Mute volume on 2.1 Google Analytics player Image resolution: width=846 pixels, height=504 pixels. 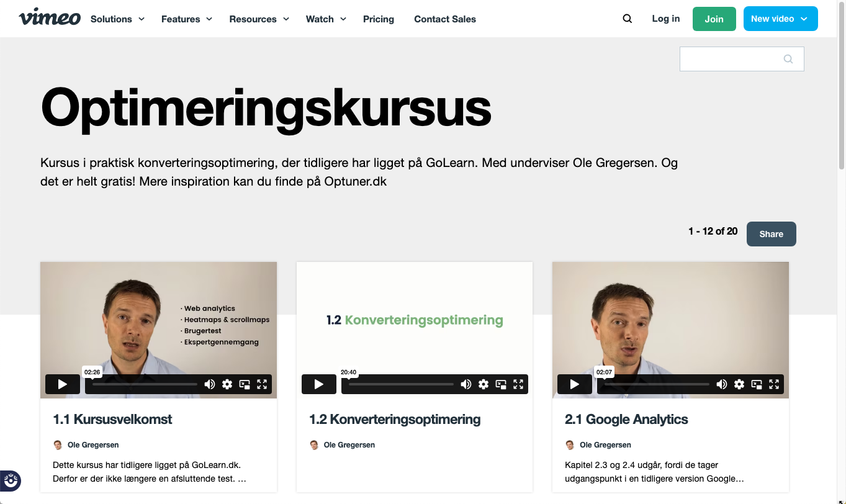click(722, 384)
